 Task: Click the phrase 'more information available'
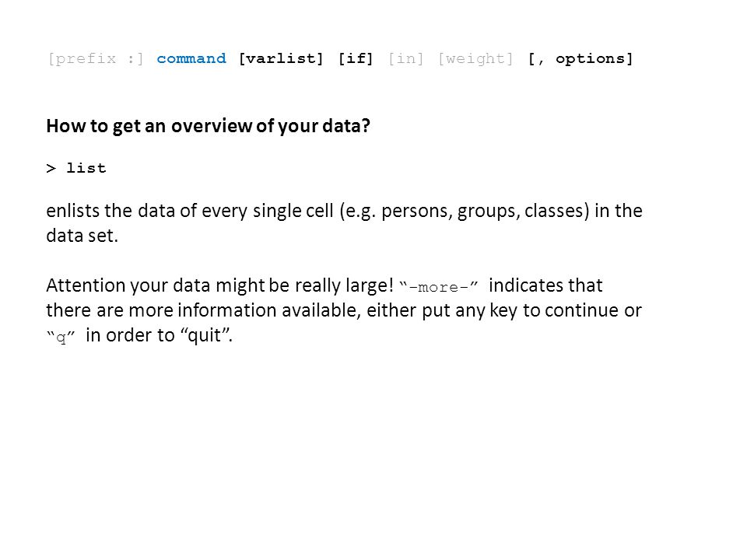(x=244, y=310)
